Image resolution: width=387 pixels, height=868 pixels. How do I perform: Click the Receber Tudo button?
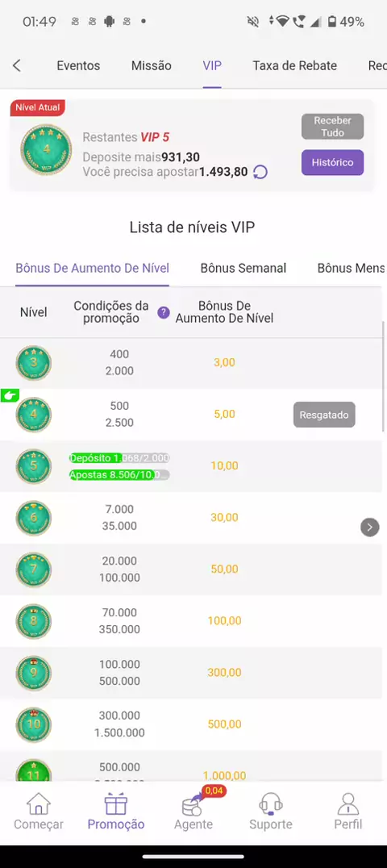[x=333, y=127]
